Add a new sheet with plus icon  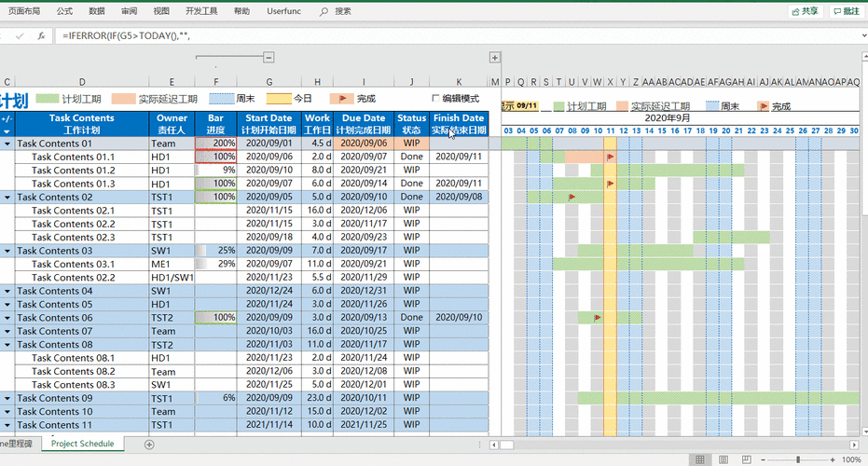[149, 445]
